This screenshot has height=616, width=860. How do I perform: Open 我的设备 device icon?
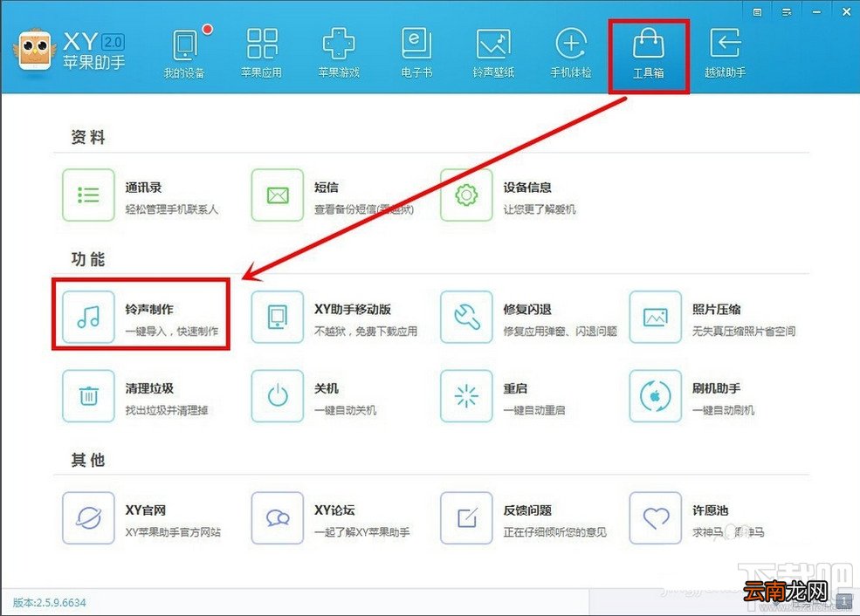click(x=185, y=44)
